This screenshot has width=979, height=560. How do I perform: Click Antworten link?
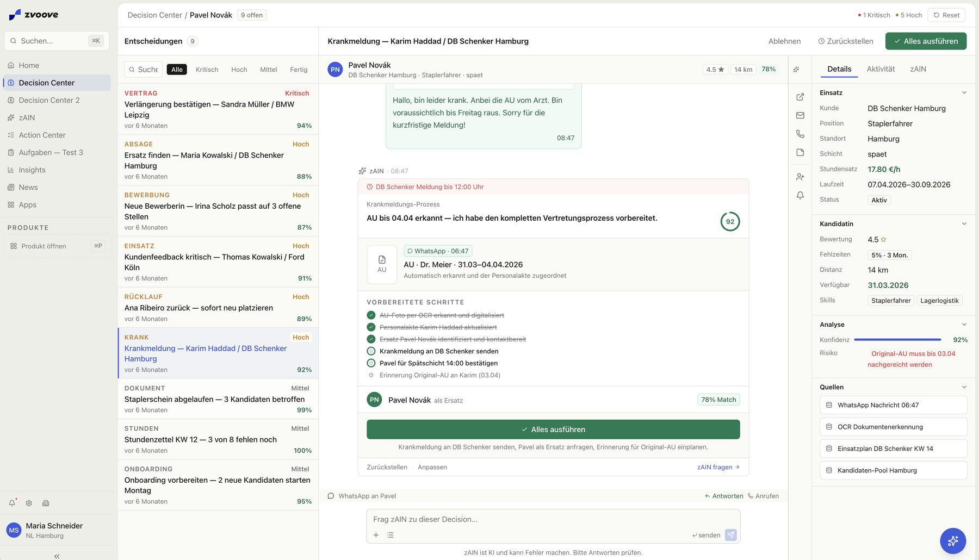724,496
